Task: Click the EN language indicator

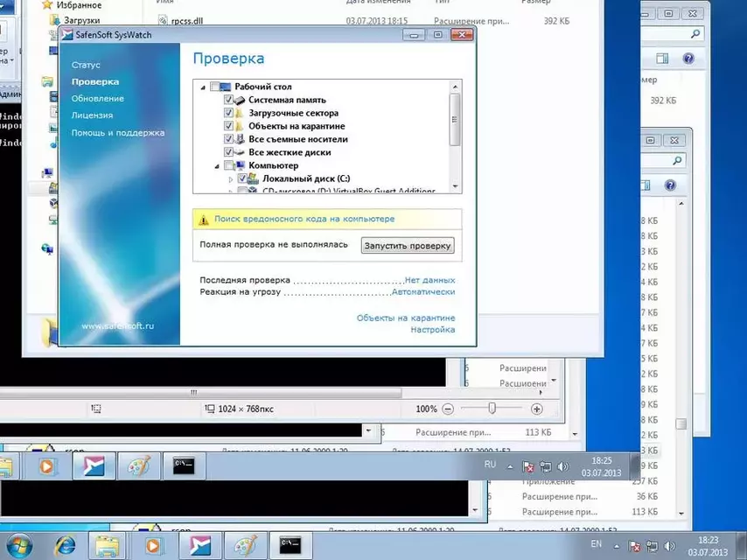Action: click(x=596, y=543)
